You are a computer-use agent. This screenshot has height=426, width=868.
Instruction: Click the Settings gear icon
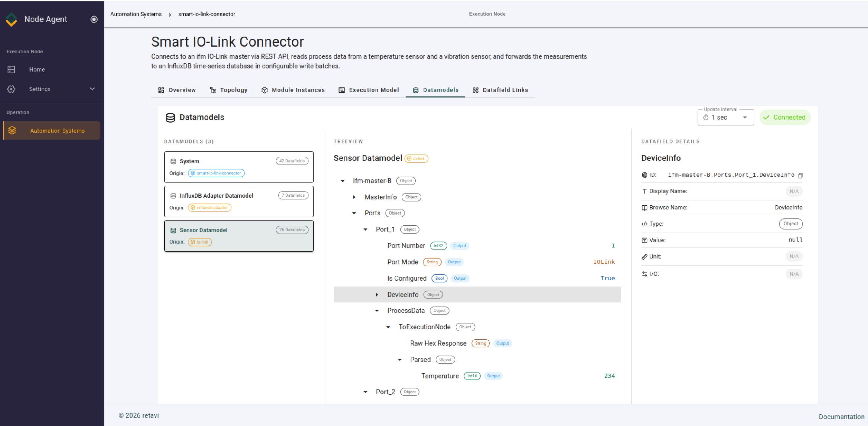point(11,89)
